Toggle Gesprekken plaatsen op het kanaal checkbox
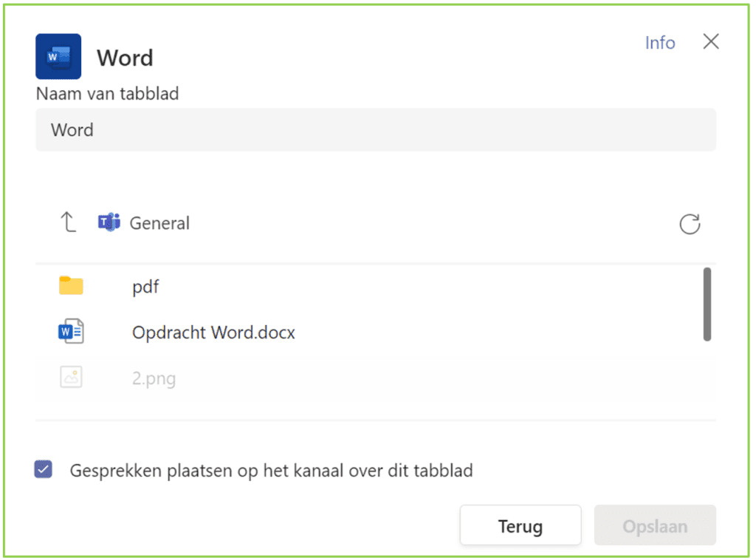 click(44, 469)
